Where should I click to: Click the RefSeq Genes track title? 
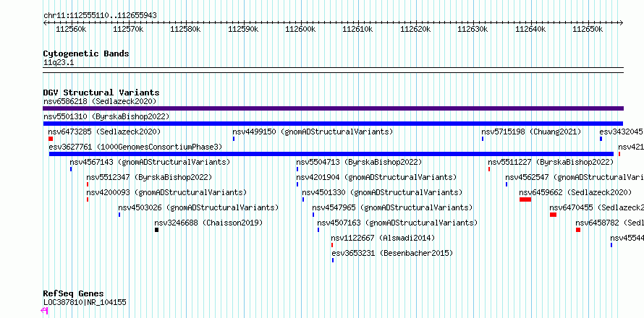click(x=74, y=294)
